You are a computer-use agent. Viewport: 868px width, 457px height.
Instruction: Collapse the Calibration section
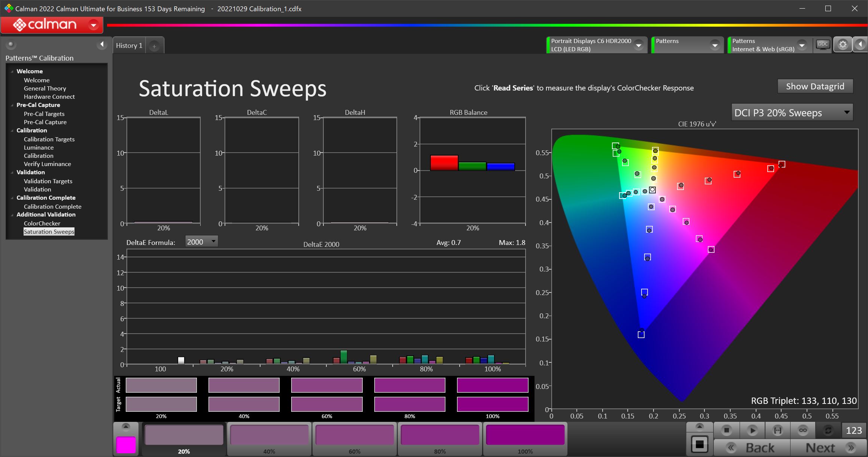12,131
